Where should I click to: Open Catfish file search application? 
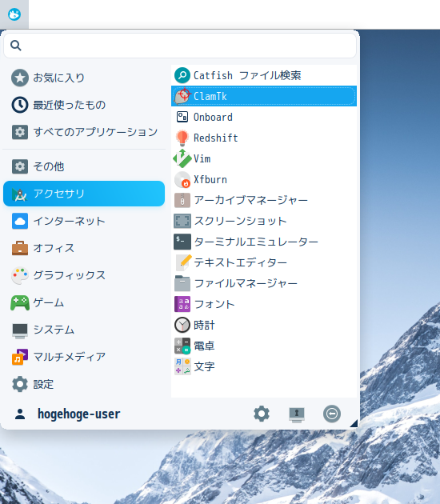264,75
